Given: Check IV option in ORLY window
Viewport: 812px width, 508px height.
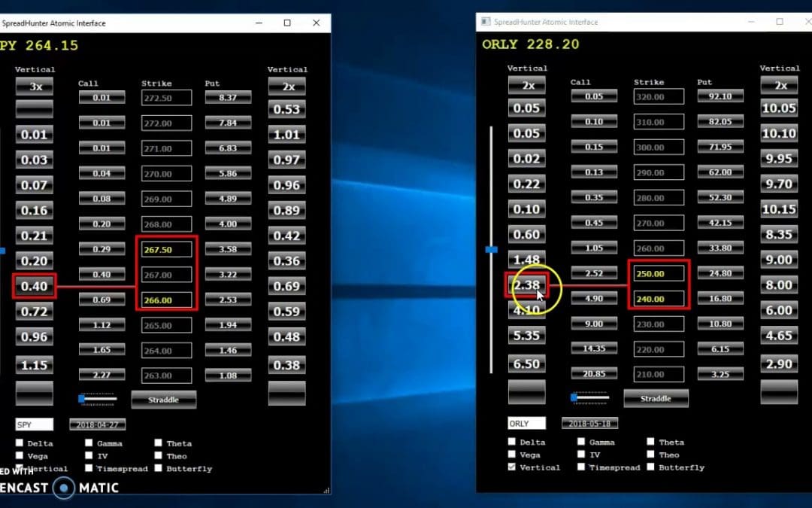Looking at the screenshot, I should pyautogui.click(x=581, y=455).
